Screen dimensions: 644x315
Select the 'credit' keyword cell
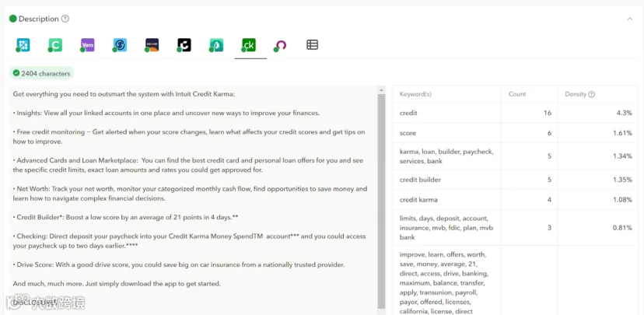(x=446, y=113)
